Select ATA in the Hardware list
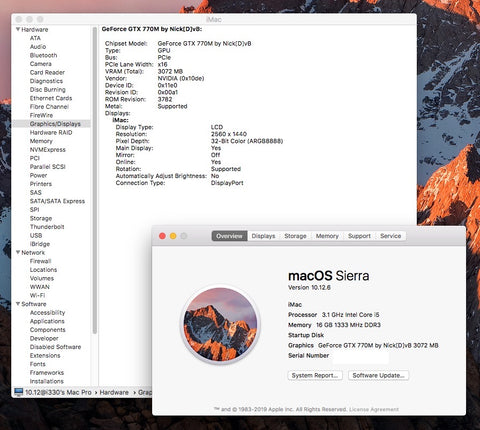 coord(35,38)
